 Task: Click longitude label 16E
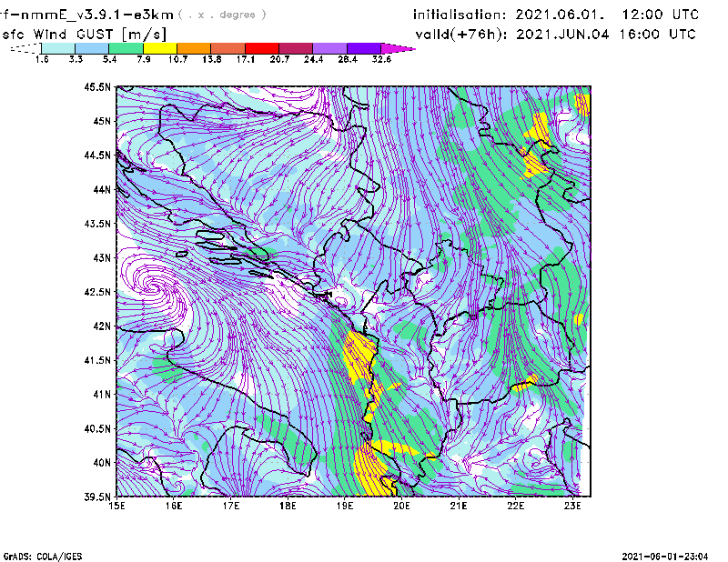(174, 506)
